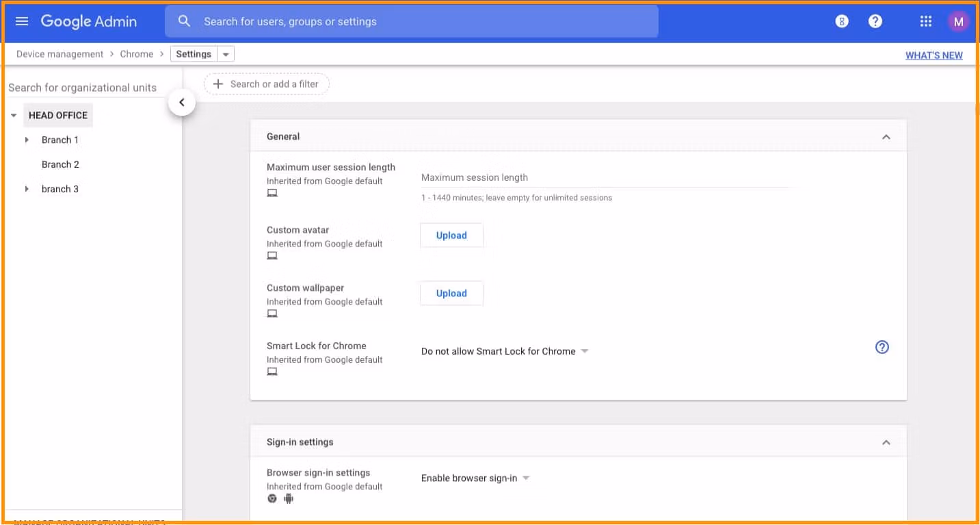Go to Device management breadcrumb

[59, 54]
